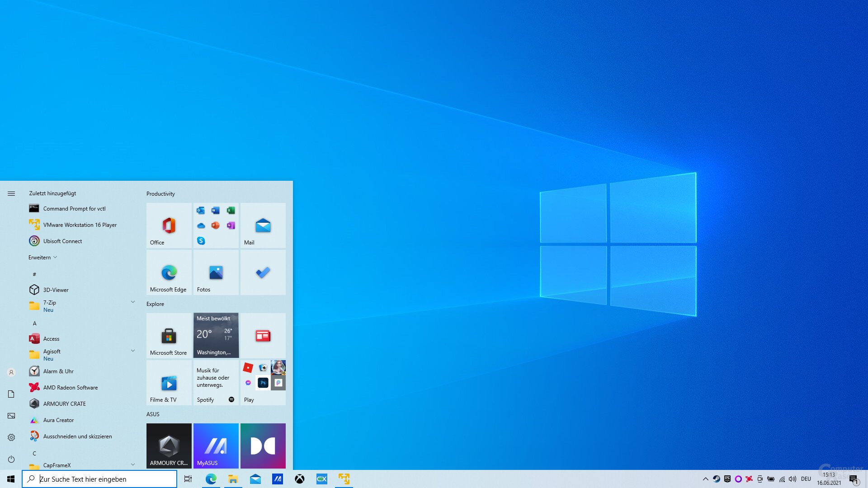
Task: Open Power options in Start sidebar
Action: pyautogui.click(x=11, y=459)
